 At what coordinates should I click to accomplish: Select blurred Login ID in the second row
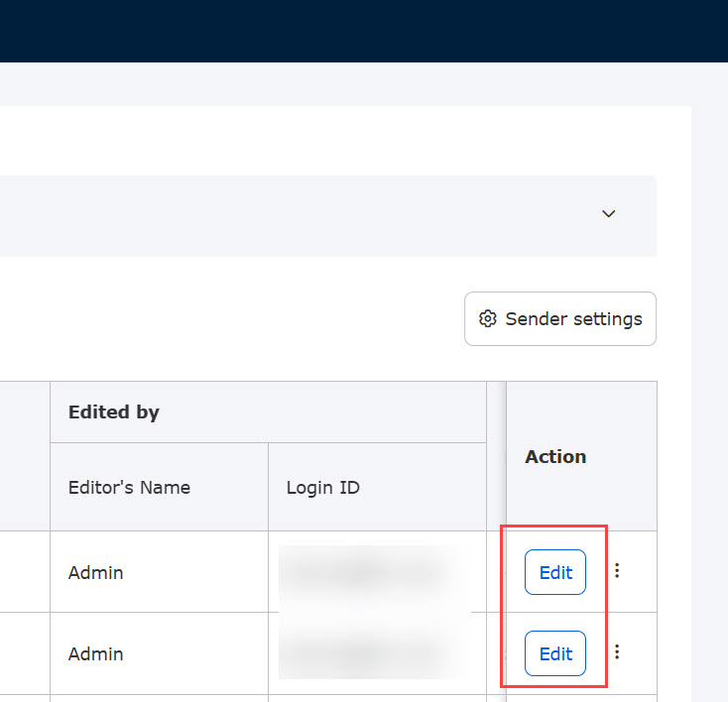[374, 653]
